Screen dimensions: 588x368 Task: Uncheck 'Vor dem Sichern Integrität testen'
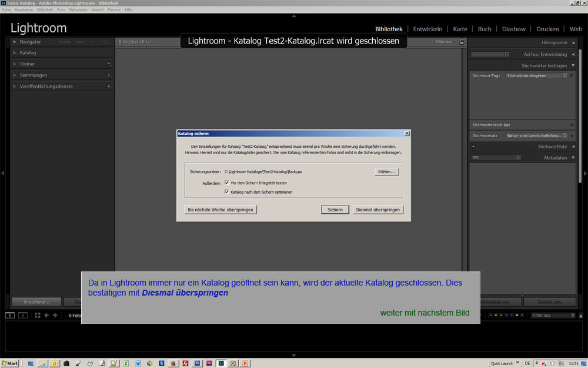pyautogui.click(x=227, y=183)
